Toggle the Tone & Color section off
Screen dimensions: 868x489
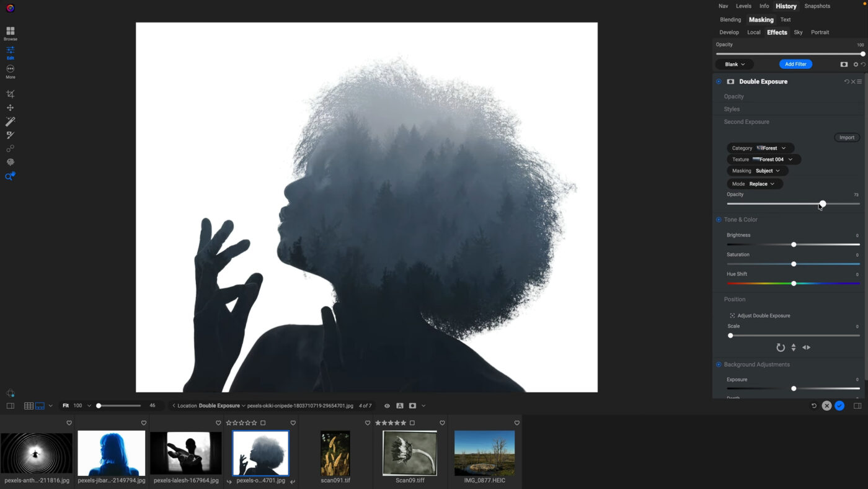719,220
